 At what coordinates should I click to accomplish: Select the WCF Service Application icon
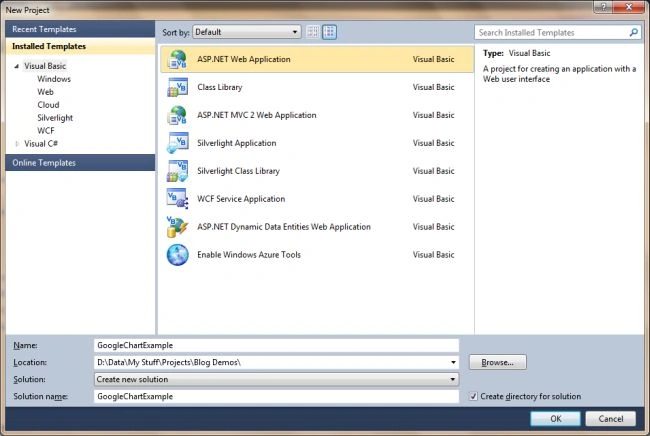point(177,199)
